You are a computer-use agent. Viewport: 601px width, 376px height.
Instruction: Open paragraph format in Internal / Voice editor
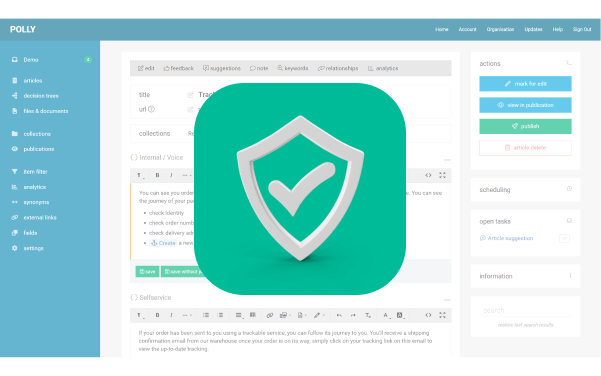click(141, 176)
